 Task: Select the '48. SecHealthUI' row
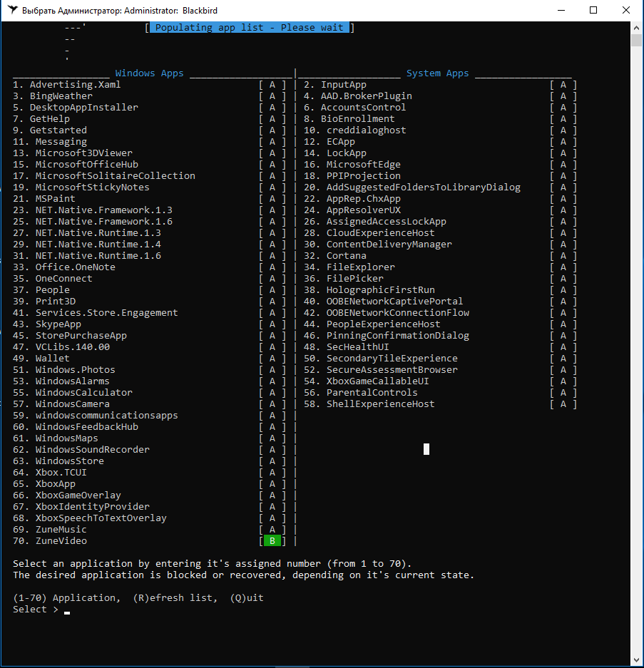point(440,346)
